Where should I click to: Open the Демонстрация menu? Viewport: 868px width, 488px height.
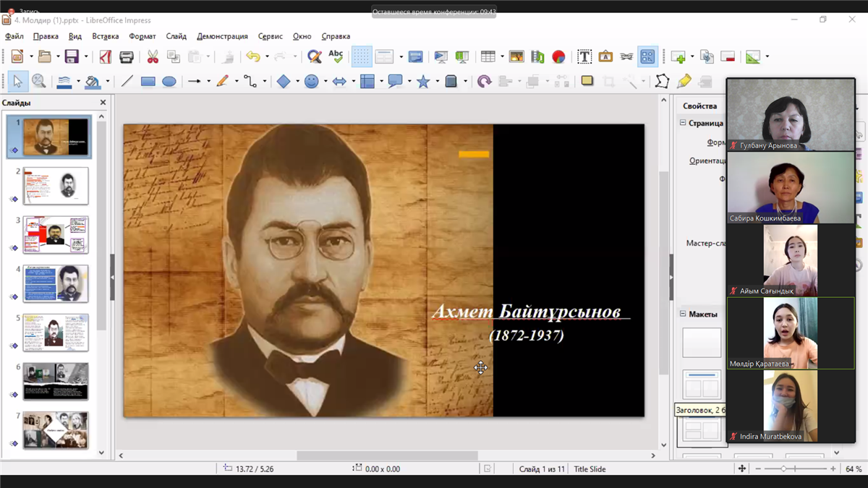tap(222, 36)
